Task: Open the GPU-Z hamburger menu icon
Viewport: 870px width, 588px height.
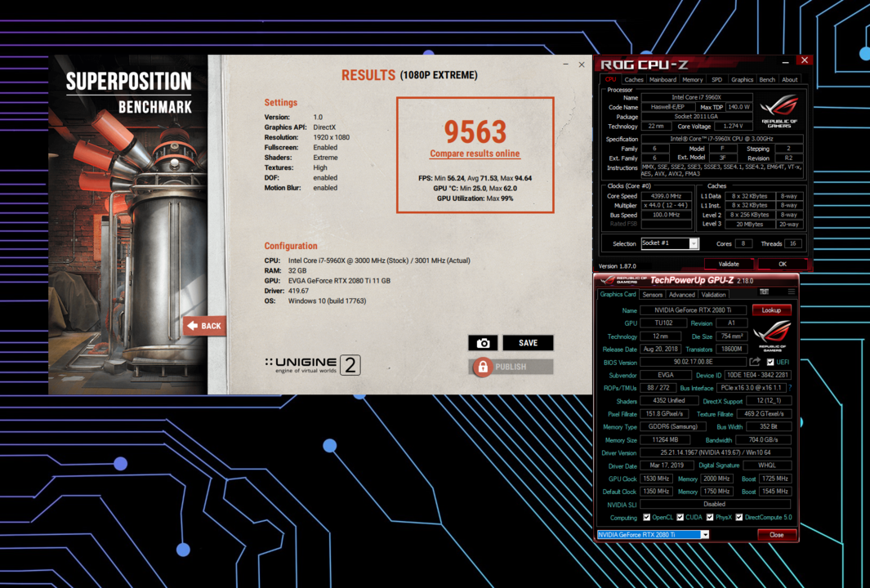Action: pyautogui.click(x=792, y=292)
